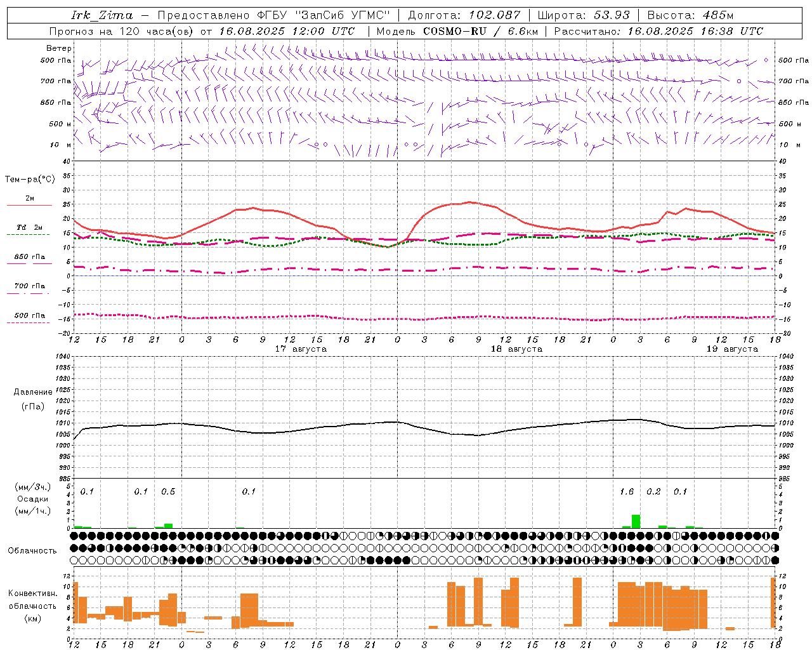Screen dimensions: 812x650
Task: Click the 18 августа date label
Action: coord(516,349)
